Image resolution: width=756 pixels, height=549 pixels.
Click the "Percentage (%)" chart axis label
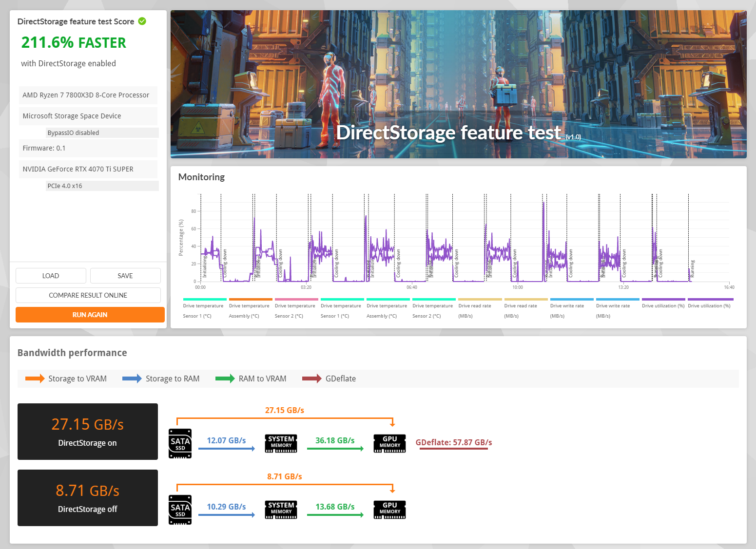181,238
